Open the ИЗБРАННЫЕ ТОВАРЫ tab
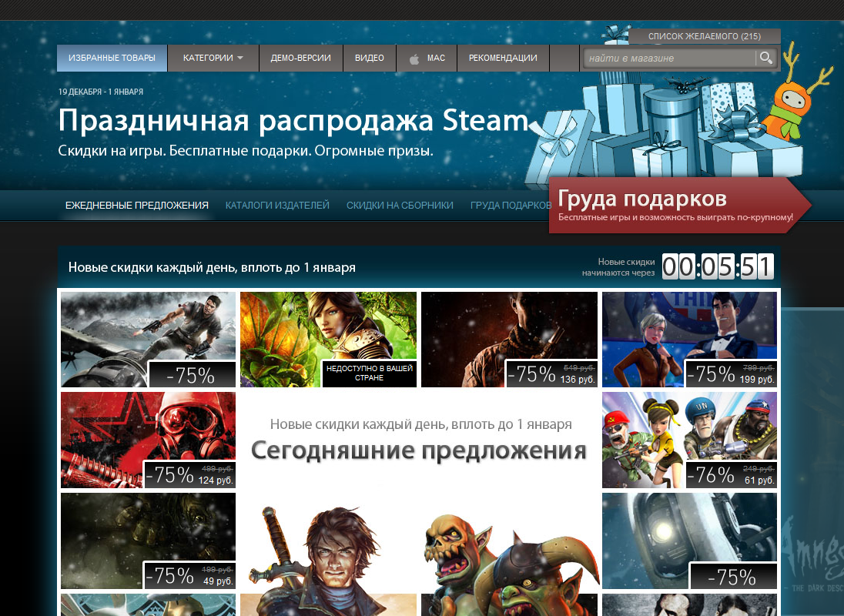The image size is (844, 616). click(112, 58)
